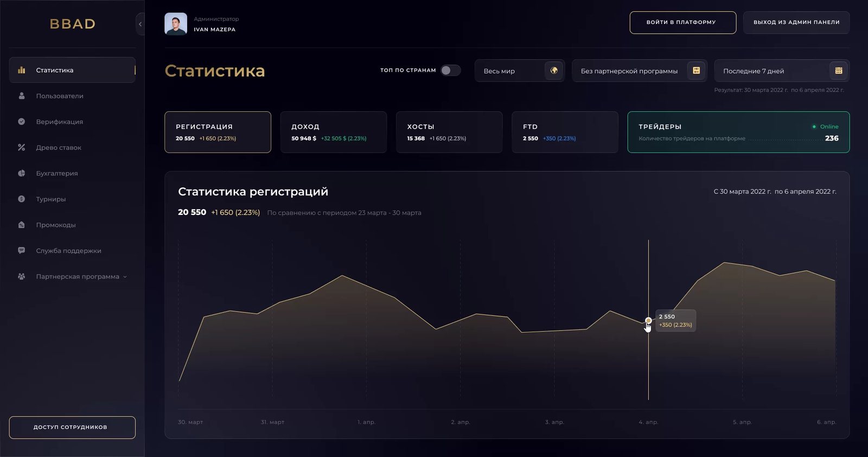Click the chat bubble icon beside Служба поддержки
This screenshot has width=868, height=457.
point(22,251)
